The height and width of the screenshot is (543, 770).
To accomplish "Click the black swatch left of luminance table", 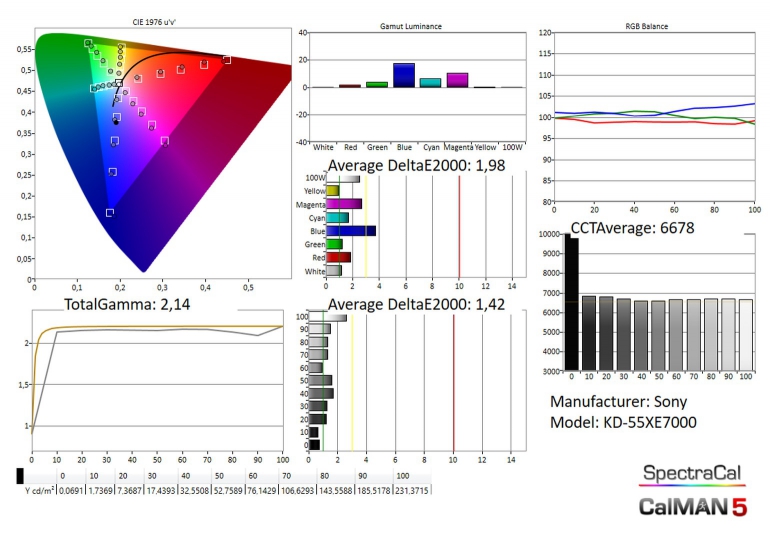I will click(21, 476).
